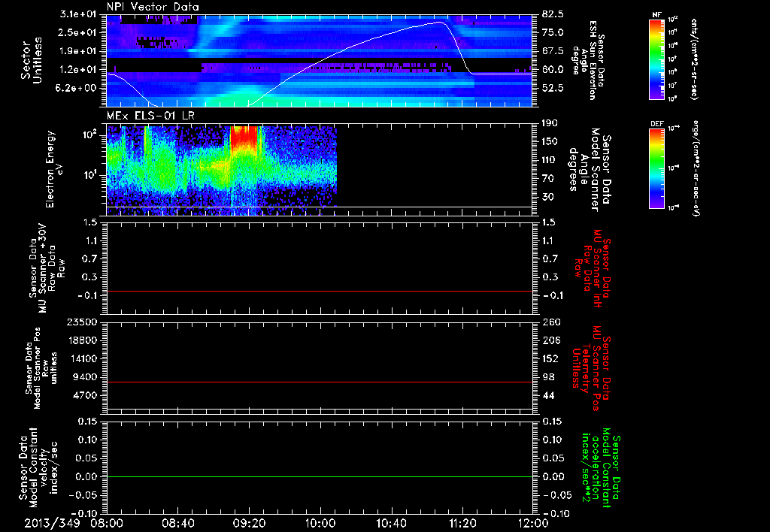The height and width of the screenshot is (532, 770).
Task: Click the 'Model Scanner Pos Raw unitless' axis label
Action: 42,368
